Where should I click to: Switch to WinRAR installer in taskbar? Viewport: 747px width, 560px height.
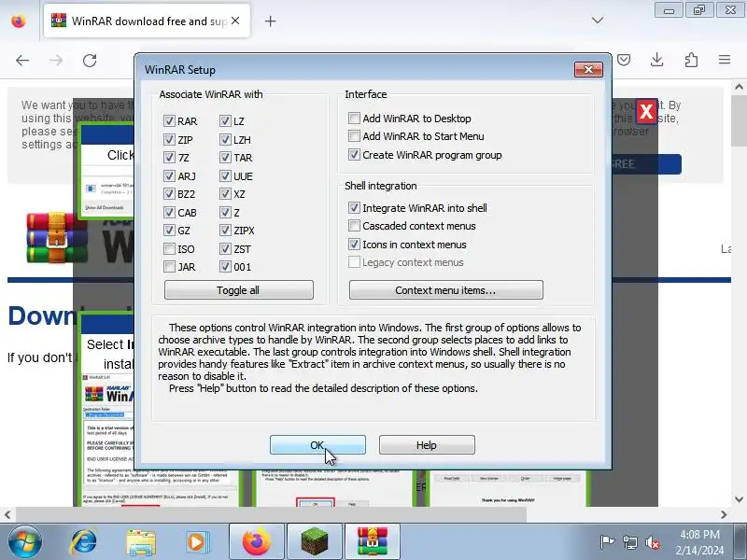tap(373, 542)
